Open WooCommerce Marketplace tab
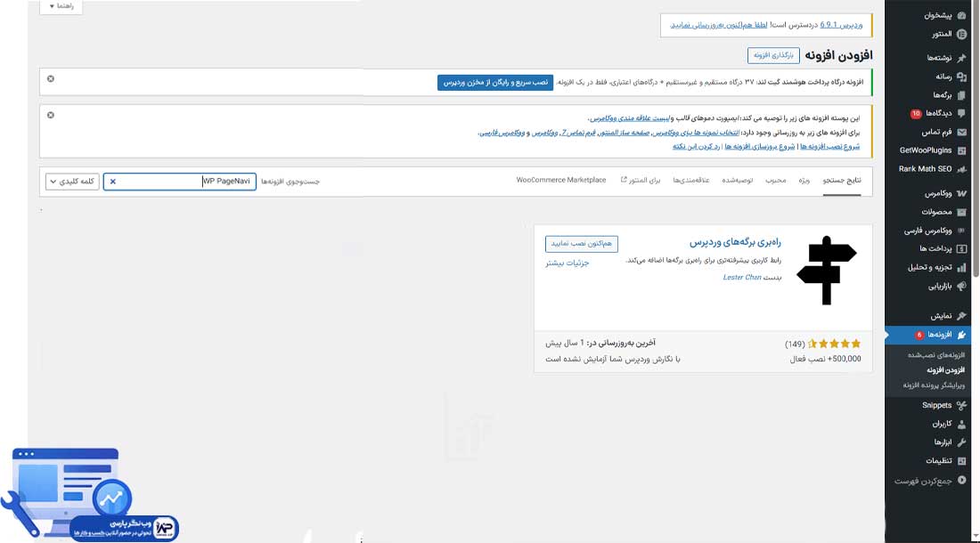This screenshot has width=980, height=543. (561, 181)
